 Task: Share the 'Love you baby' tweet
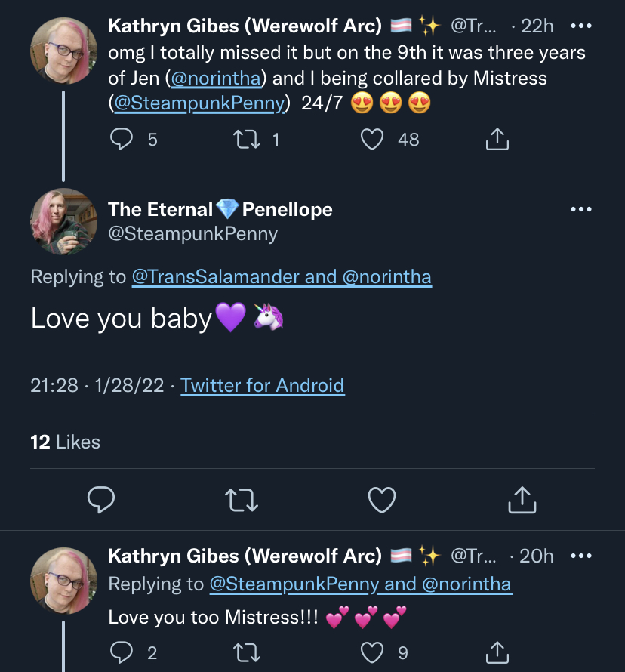coord(522,499)
